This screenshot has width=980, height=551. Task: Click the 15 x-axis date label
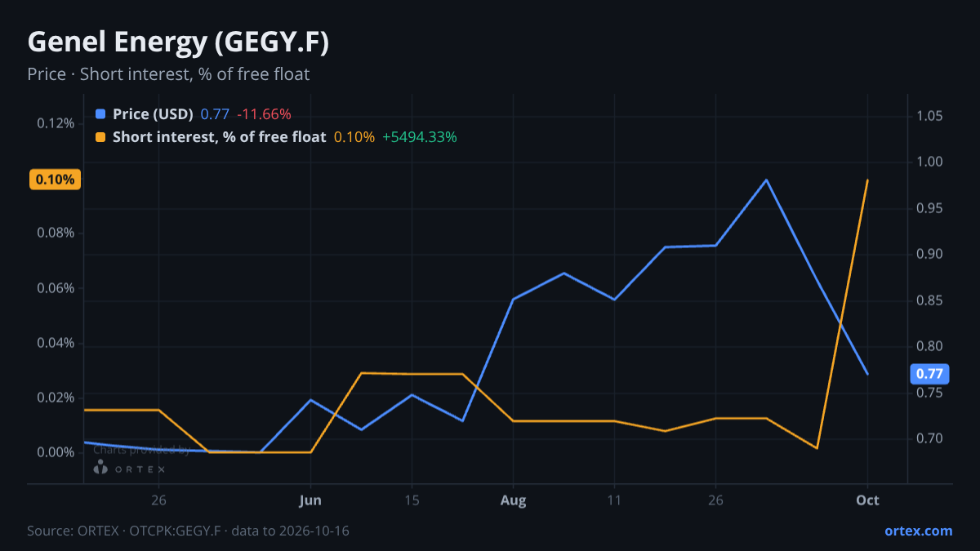[x=412, y=500]
